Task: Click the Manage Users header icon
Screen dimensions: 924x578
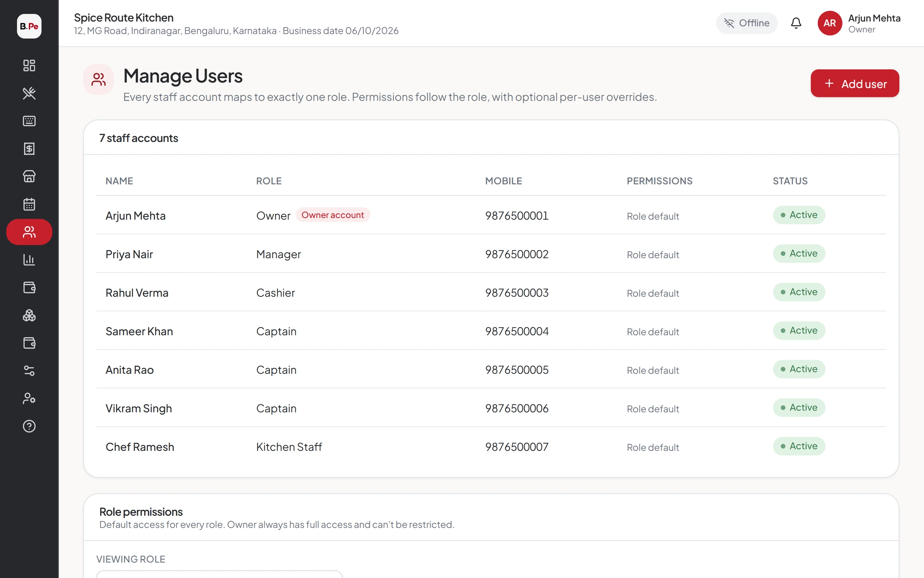Action: pos(99,79)
